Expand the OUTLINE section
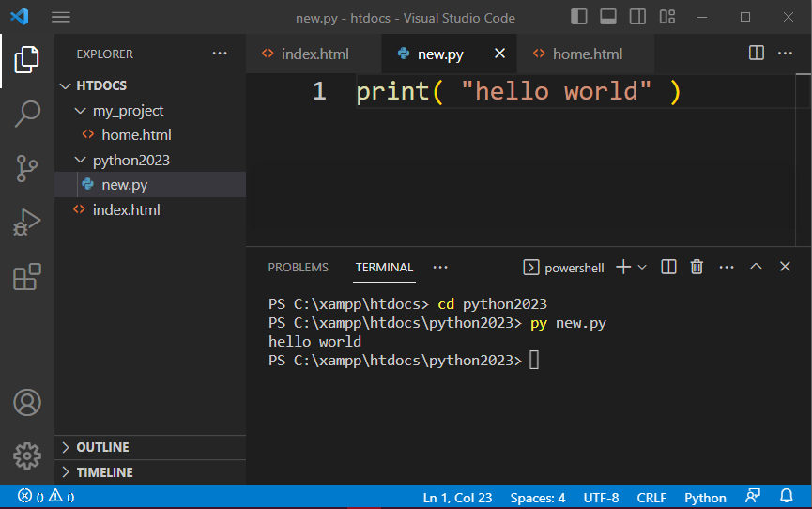812x509 pixels. (x=102, y=447)
